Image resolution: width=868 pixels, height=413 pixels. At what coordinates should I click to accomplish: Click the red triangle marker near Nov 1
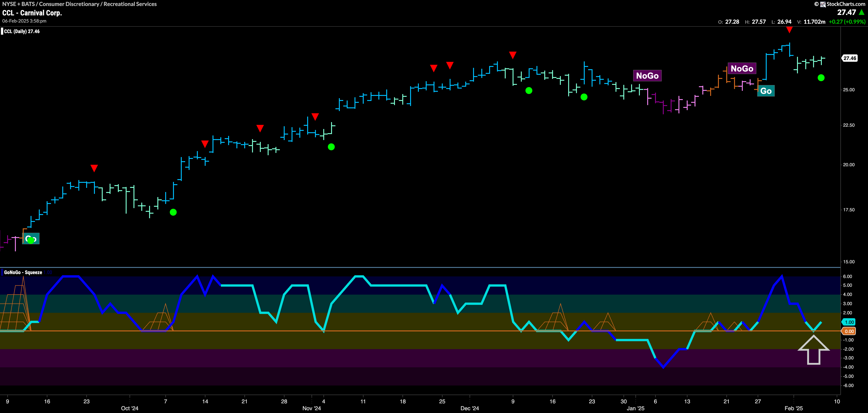315,117
